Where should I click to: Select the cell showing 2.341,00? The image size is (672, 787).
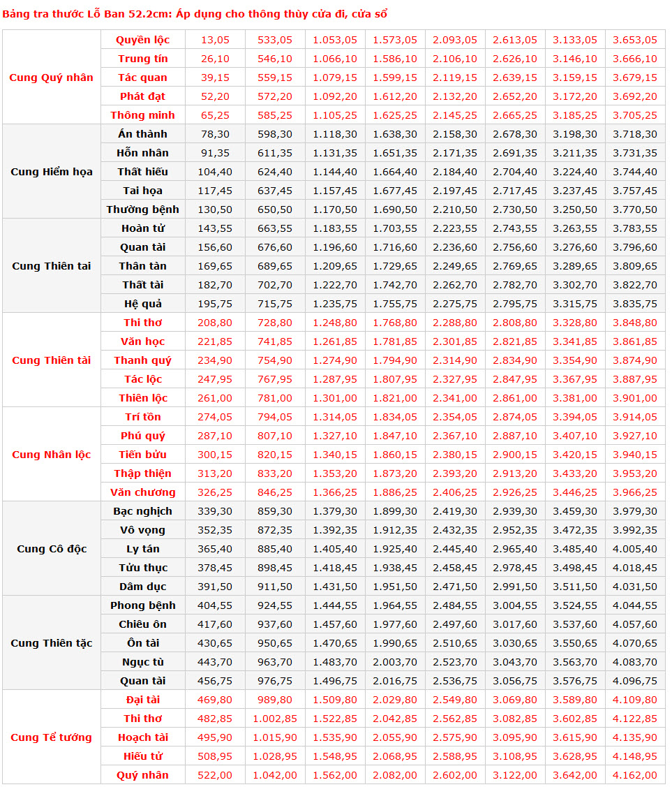pos(455,398)
